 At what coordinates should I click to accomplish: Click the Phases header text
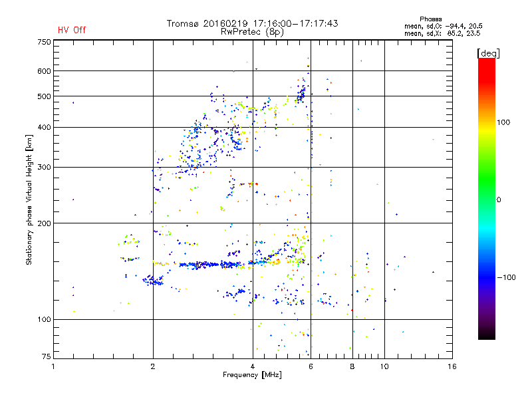430,19
